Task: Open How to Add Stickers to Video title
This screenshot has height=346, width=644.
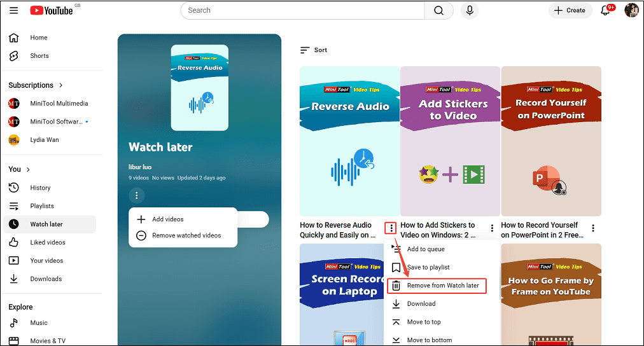Action: pyautogui.click(x=438, y=230)
